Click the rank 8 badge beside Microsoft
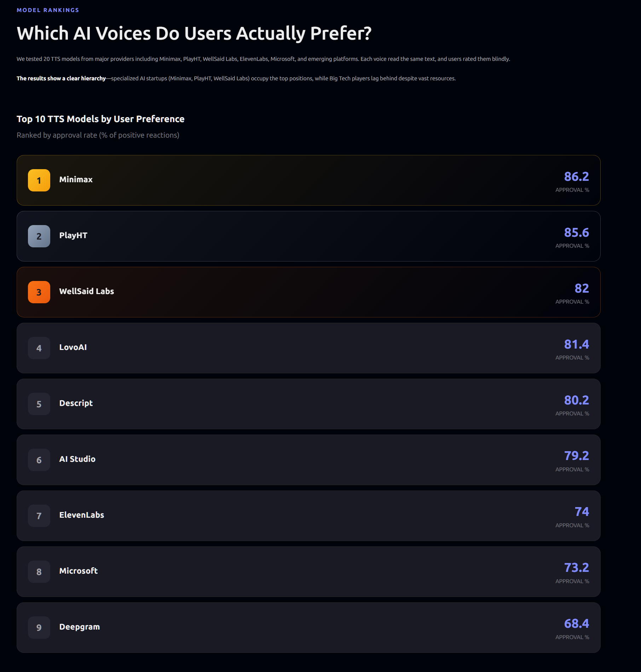641x672 pixels. pos(39,572)
